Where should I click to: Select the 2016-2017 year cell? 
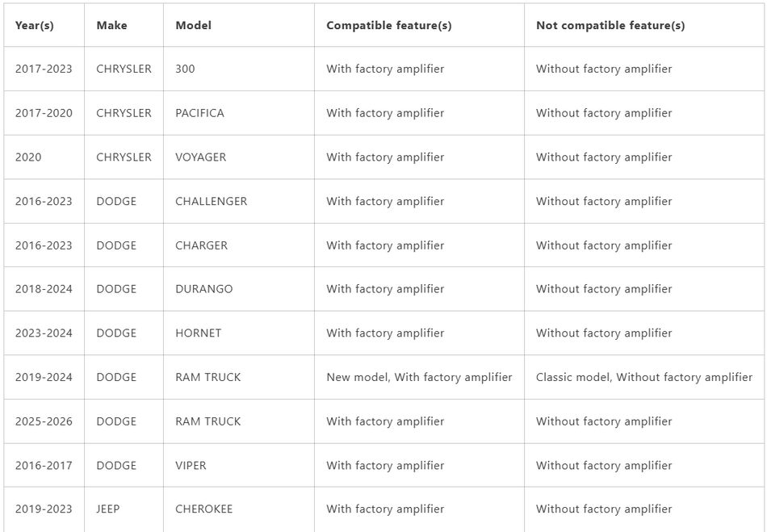(x=44, y=465)
